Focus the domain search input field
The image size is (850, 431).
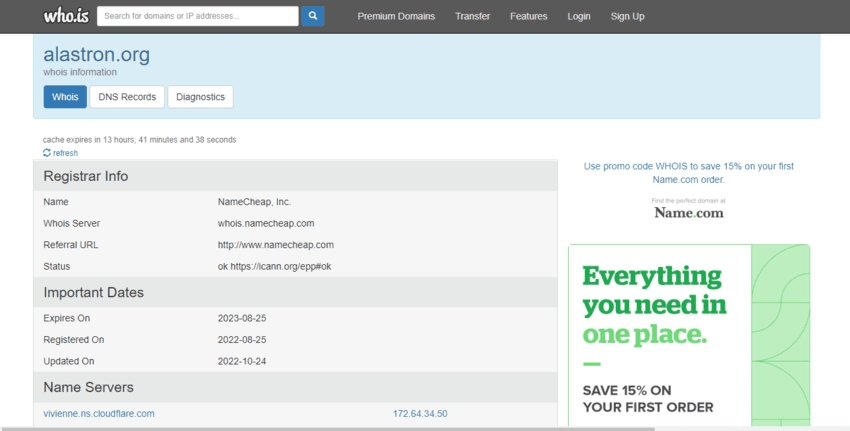199,16
